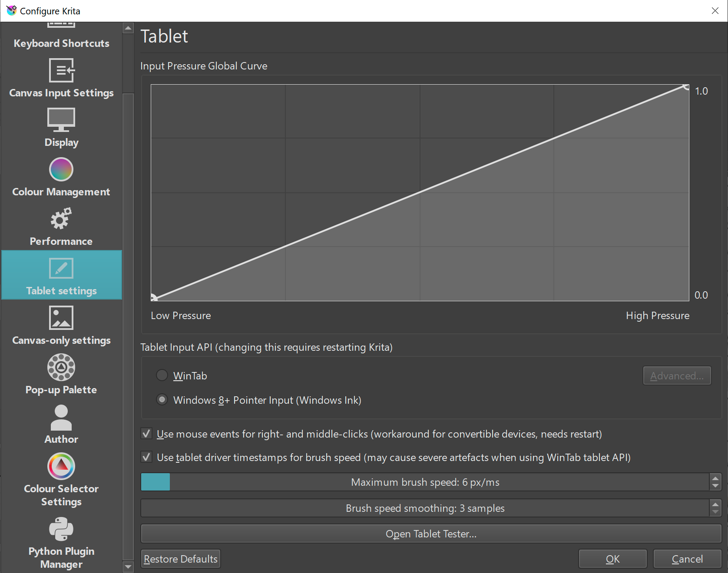Select the WinTab radio button
Viewport: 728px width, 573px height.
tap(162, 375)
